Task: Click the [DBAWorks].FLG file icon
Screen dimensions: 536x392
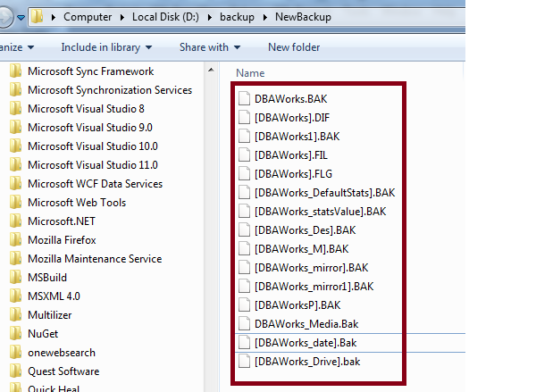Action: [244, 173]
